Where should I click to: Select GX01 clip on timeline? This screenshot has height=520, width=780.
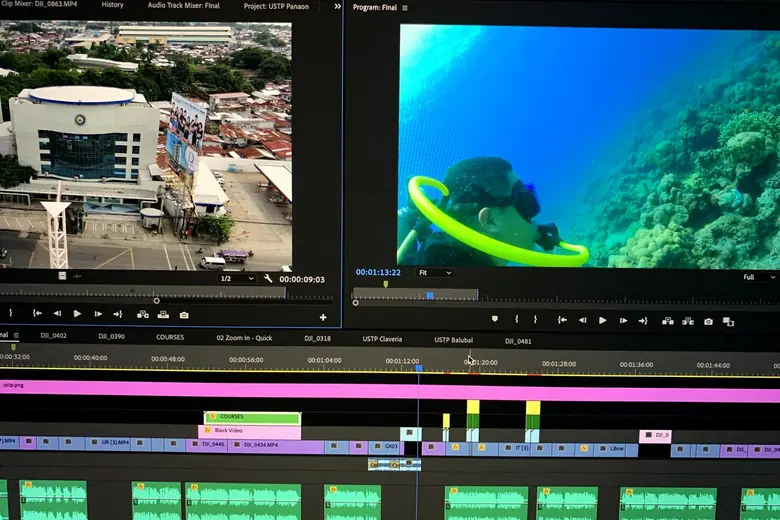click(386, 447)
